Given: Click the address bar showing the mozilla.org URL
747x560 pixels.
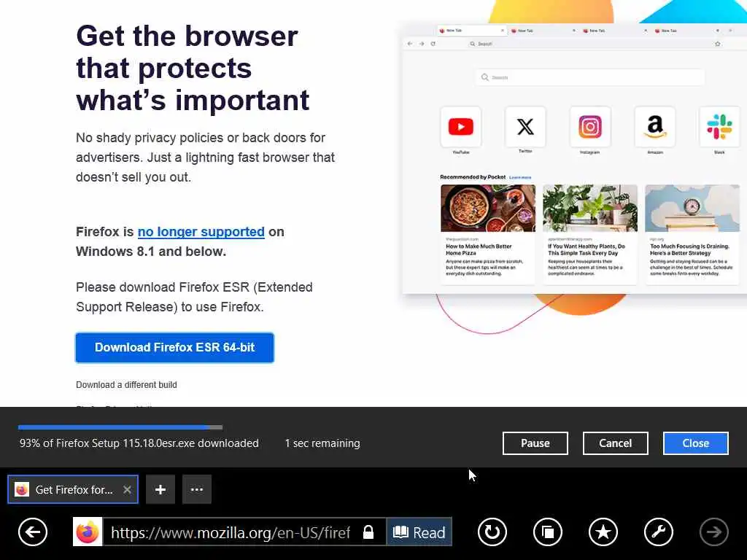Looking at the screenshot, I should point(231,532).
